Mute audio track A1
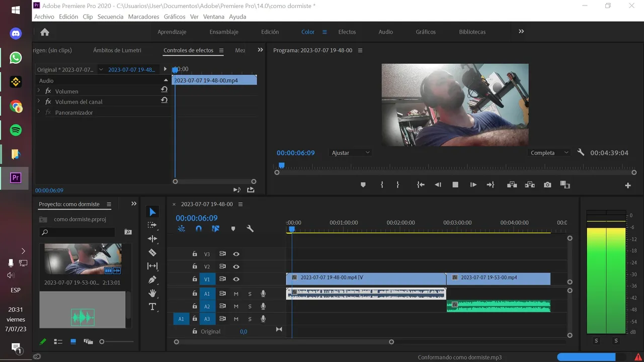The width and height of the screenshot is (644, 362). pos(236,294)
